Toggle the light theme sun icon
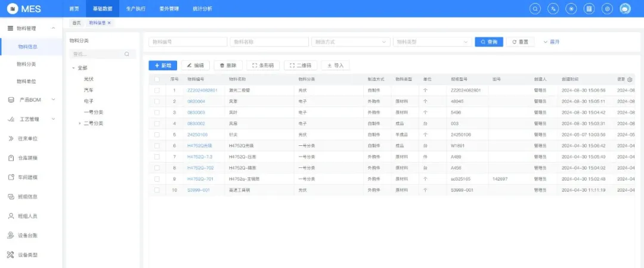 571,8
